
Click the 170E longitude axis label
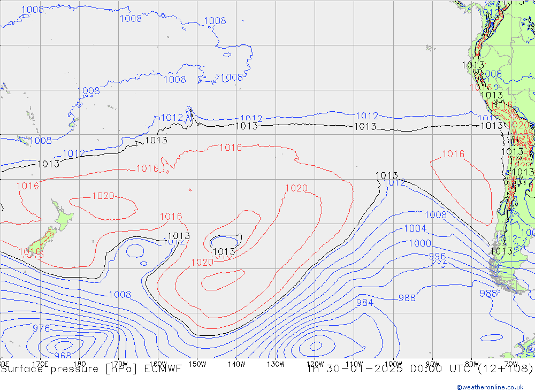(x=40, y=363)
